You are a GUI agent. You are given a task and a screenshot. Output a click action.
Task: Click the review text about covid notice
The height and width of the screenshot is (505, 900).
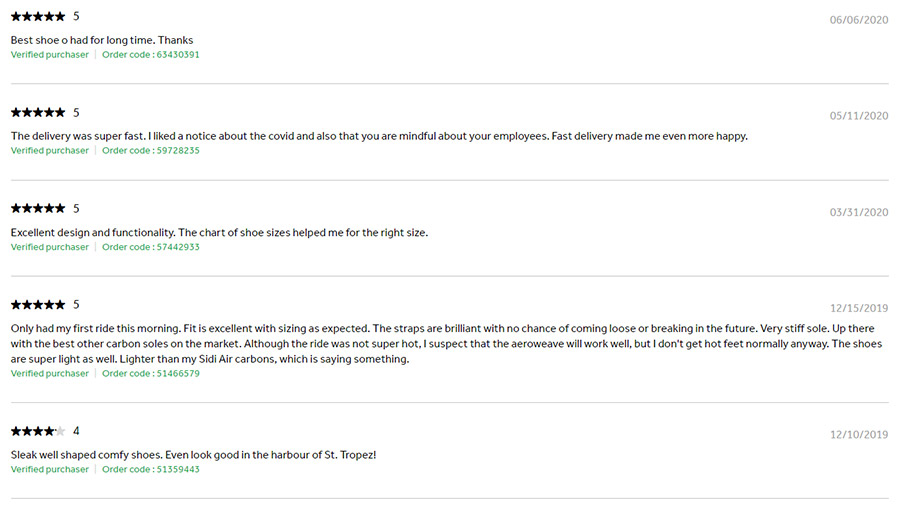click(x=379, y=136)
